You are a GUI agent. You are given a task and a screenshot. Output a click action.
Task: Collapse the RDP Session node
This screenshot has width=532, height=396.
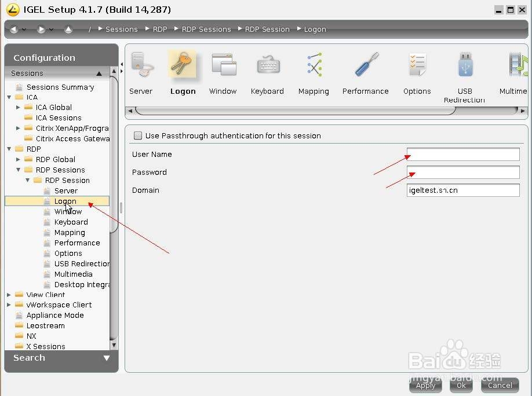point(27,181)
